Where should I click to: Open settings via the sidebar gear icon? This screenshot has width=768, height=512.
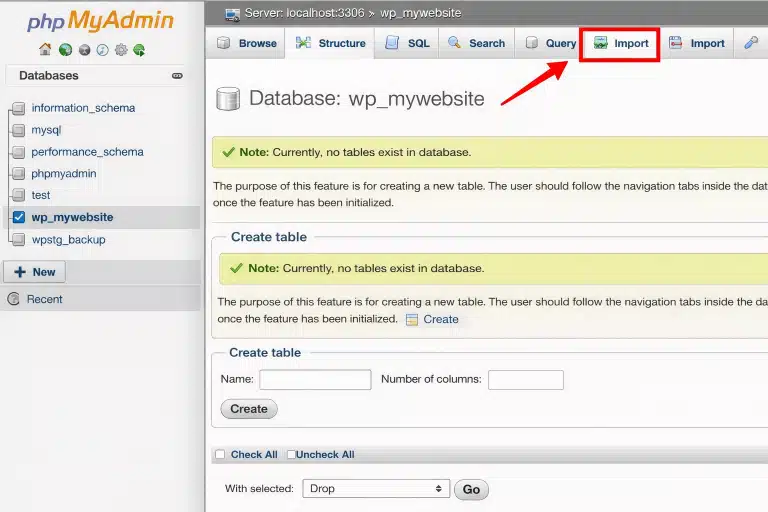(x=121, y=49)
